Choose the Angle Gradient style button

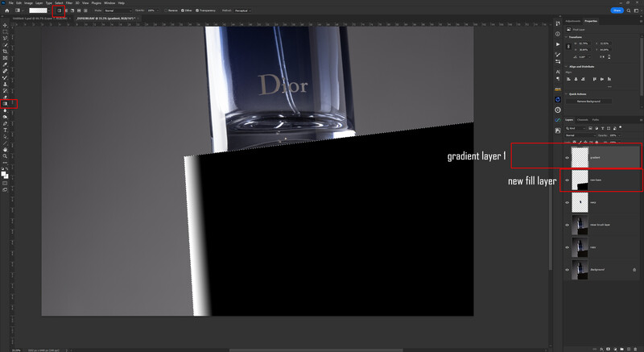point(72,10)
